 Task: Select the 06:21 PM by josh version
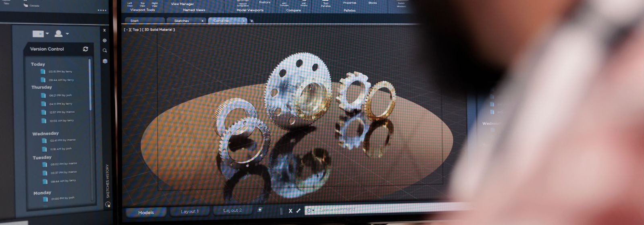point(56,95)
